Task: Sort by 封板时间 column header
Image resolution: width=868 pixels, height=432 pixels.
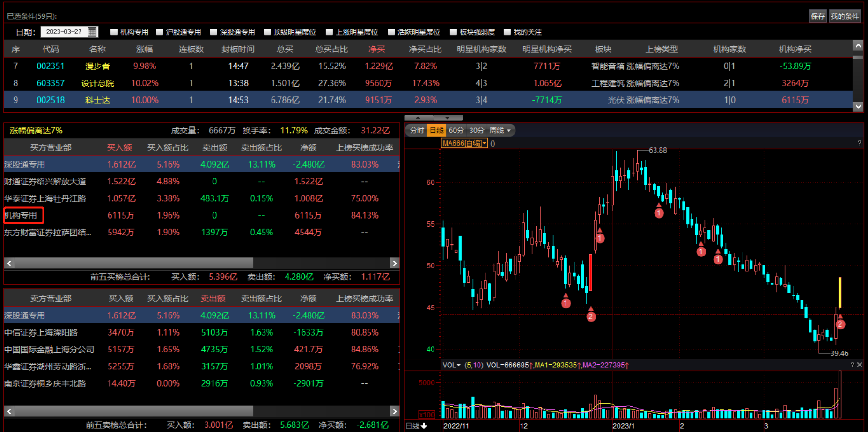Action: click(x=238, y=49)
